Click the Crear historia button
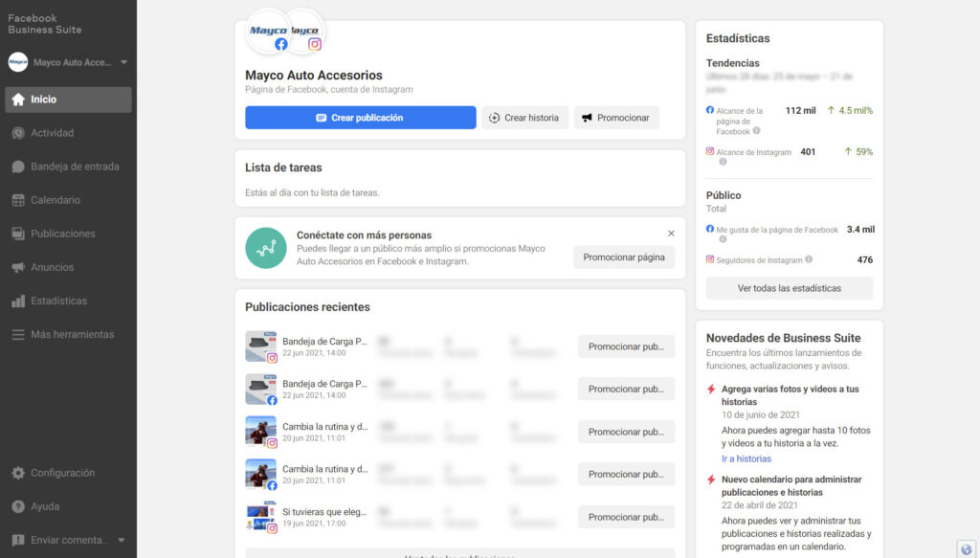This screenshot has height=558, width=980. click(523, 118)
